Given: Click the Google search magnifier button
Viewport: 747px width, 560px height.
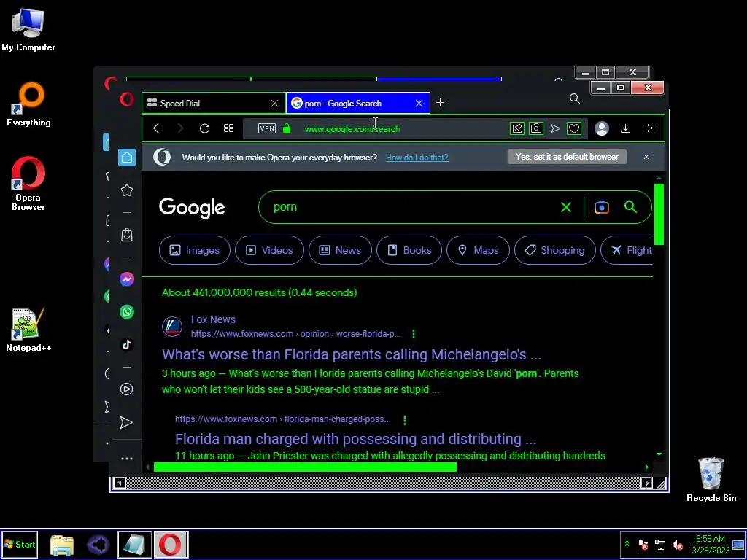Looking at the screenshot, I should [x=631, y=206].
